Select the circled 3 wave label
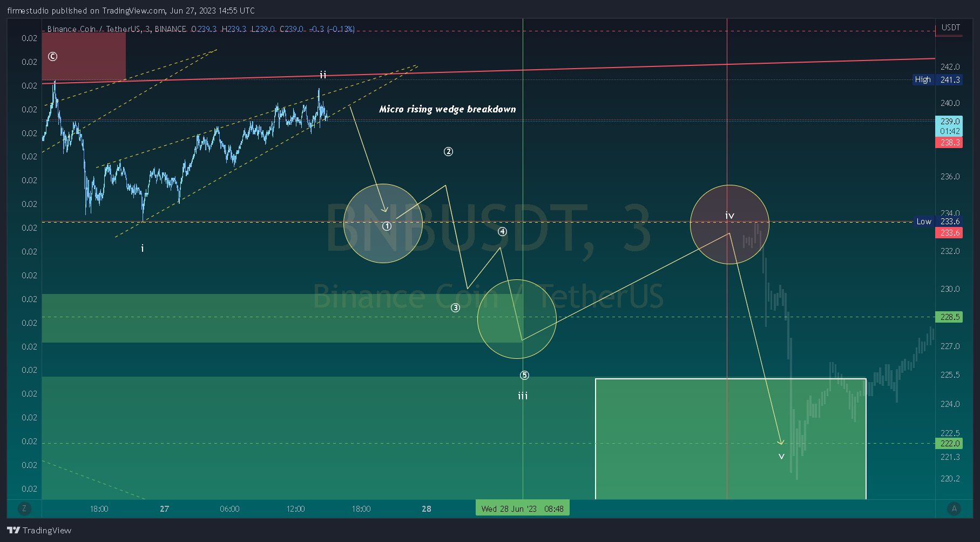 [455, 308]
